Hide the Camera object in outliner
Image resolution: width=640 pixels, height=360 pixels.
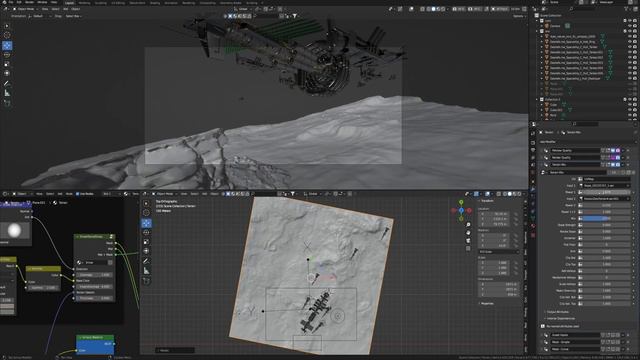[x=630, y=26]
